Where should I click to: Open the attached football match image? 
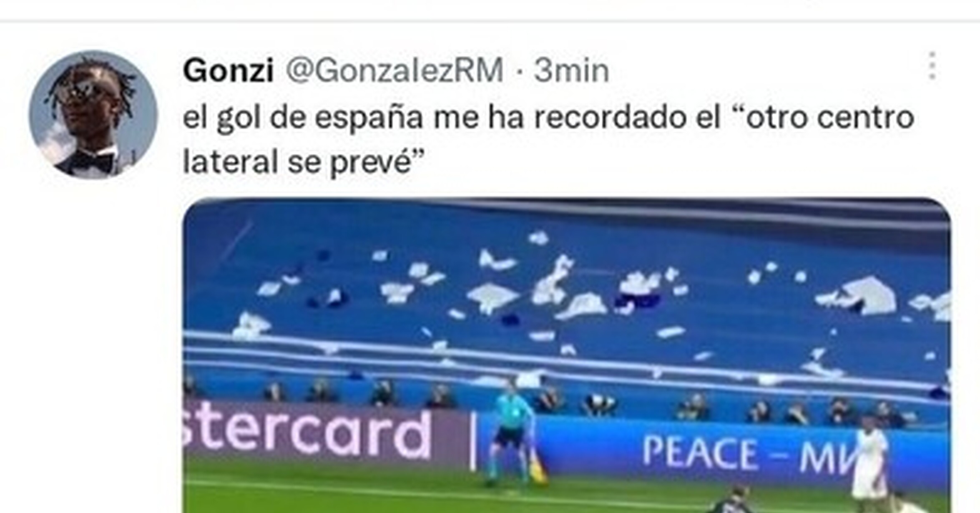click(567, 355)
